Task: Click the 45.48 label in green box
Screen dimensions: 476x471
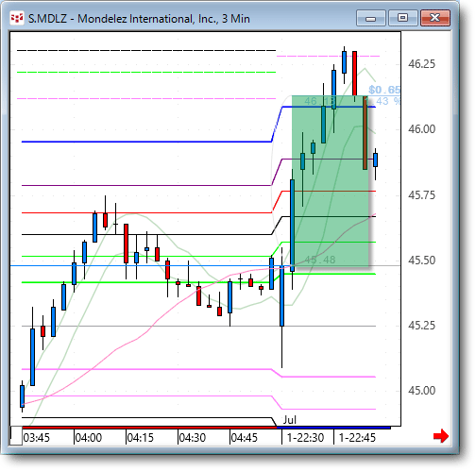Action: click(x=320, y=260)
